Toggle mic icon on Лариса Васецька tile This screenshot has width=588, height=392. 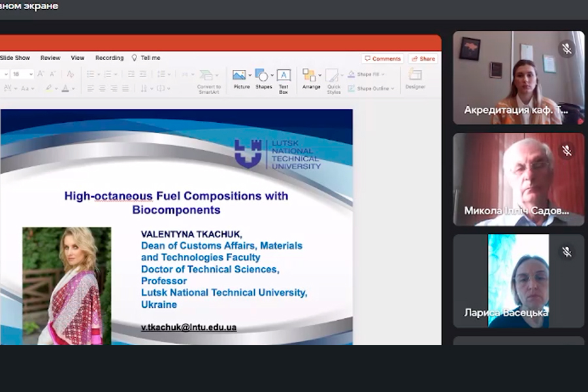pos(566,252)
